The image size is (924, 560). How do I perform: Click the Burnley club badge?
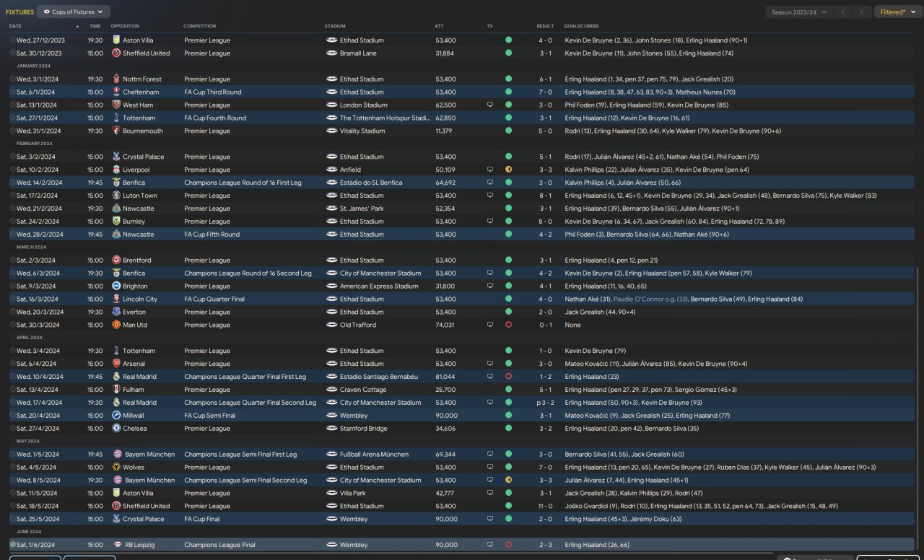tap(116, 222)
